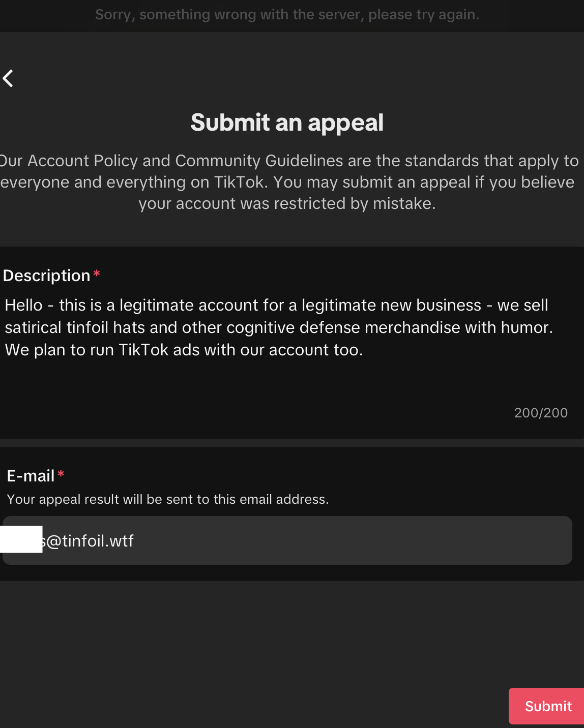
Task: Dismiss the server error message banner
Action: tap(286, 14)
